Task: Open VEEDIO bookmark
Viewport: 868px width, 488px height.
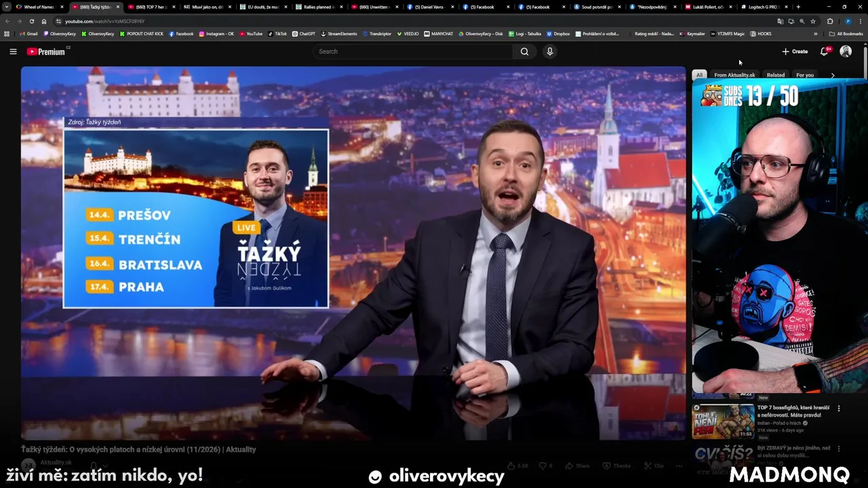Action: [x=408, y=34]
